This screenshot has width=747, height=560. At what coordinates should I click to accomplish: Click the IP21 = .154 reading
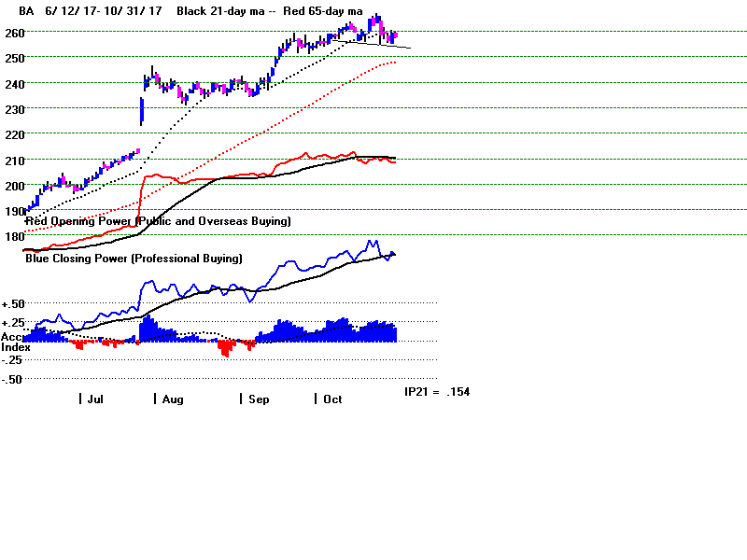click(436, 392)
